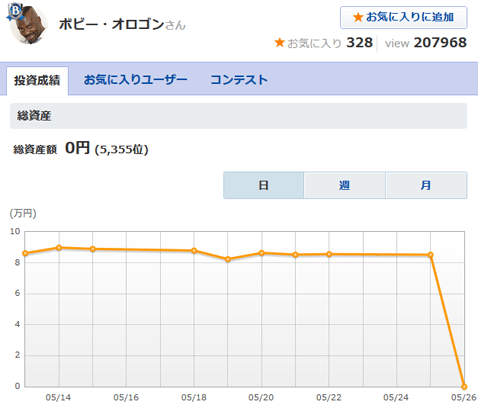Open the 投資成績 tab
The image size is (478, 408).
37,81
